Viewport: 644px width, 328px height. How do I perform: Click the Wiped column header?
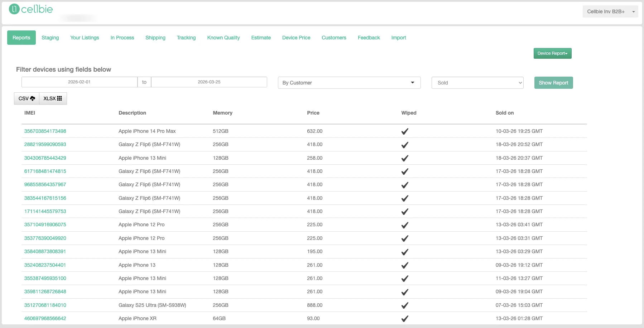click(409, 113)
